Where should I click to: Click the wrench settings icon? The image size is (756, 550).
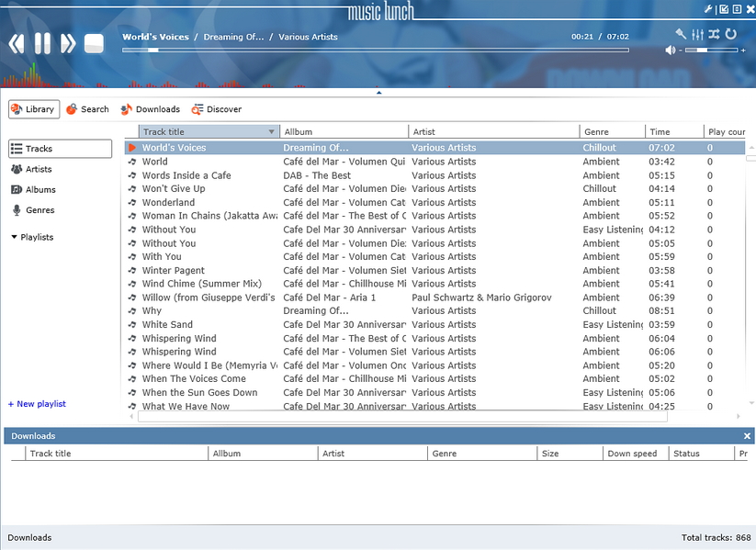click(x=708, y=9)
